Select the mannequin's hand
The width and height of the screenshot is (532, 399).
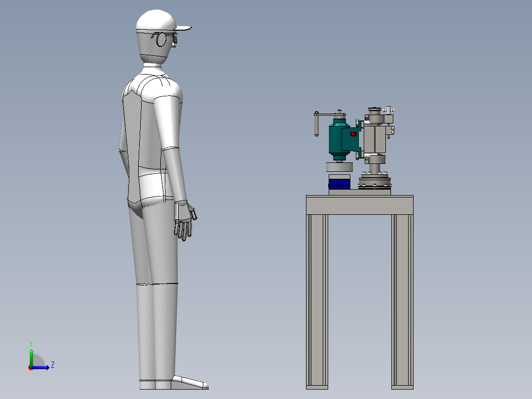(185, 220)
